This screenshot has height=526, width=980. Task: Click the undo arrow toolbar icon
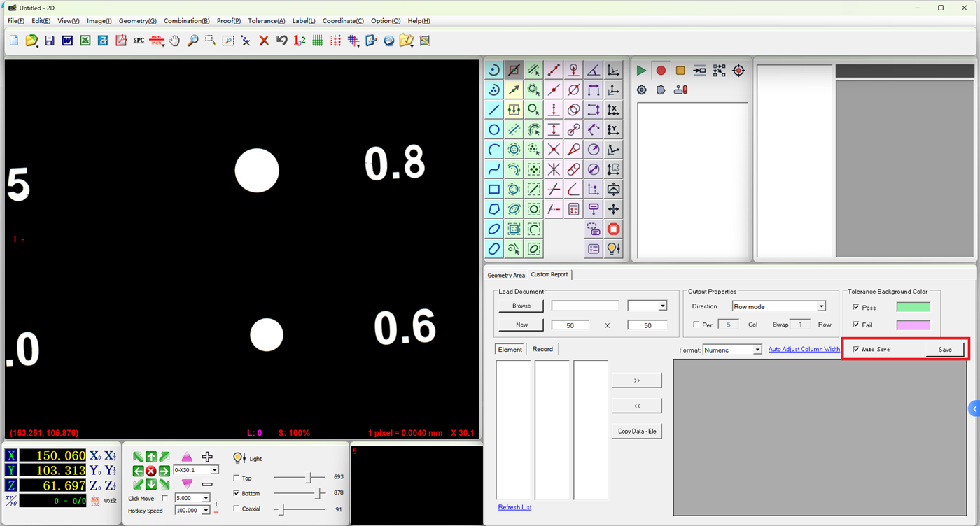tap(282, 41)
